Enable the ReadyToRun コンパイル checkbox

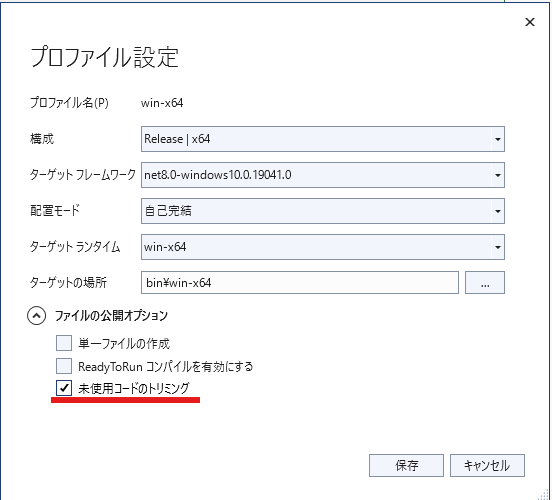[64, 366]
